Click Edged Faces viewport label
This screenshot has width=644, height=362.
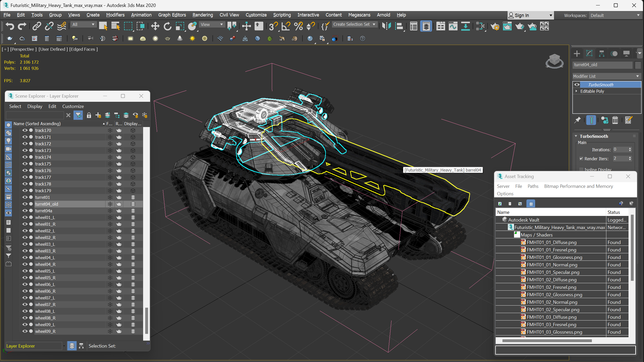click(83, 49)
